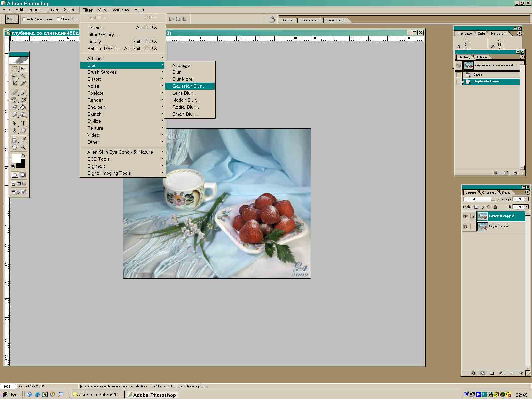Open the layer Opacity slider arrow
Image resolution: width=532 pixels, height=399 pixels.
coord(526,199)
